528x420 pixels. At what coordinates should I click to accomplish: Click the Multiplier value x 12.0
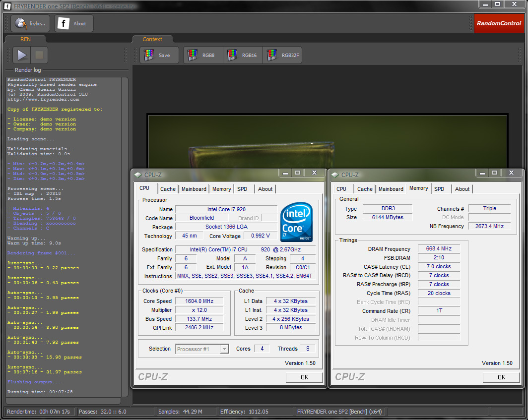(x=199, y=310)
